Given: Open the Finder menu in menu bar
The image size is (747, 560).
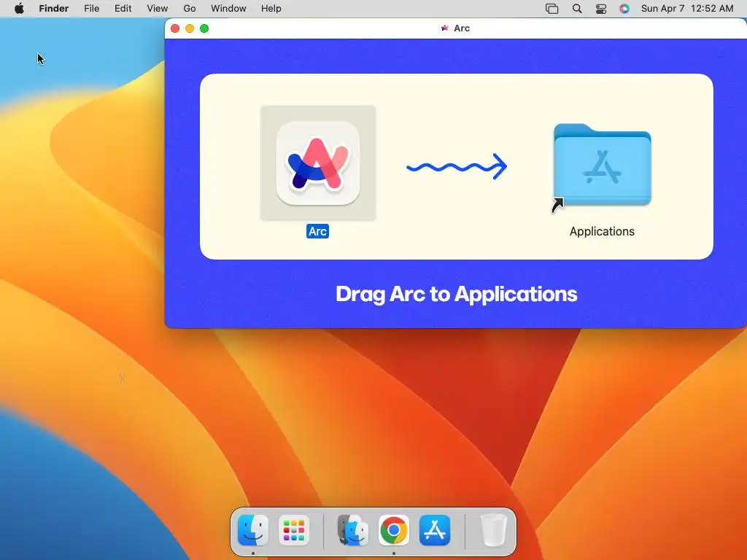Looking at the screenshot, I should point(54,9).
